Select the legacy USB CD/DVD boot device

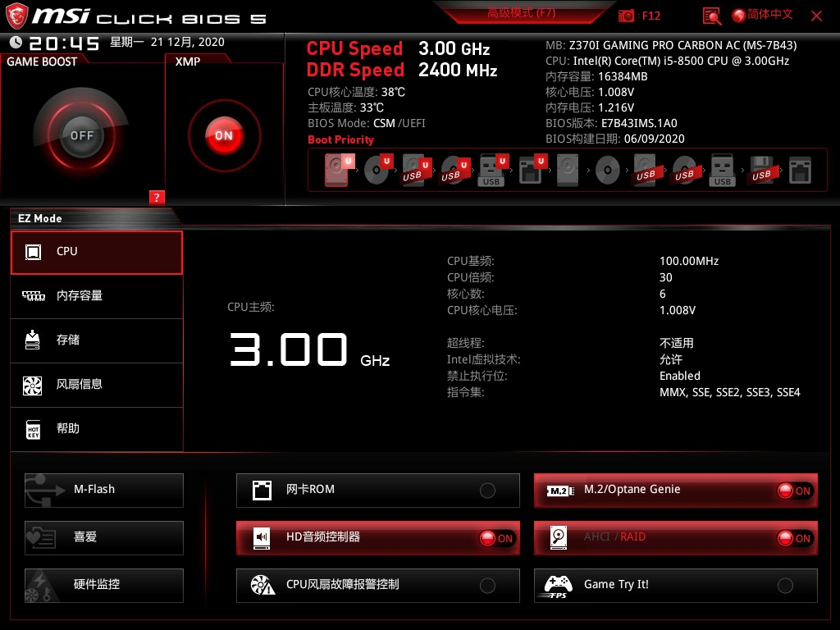[x=684, y=171]
